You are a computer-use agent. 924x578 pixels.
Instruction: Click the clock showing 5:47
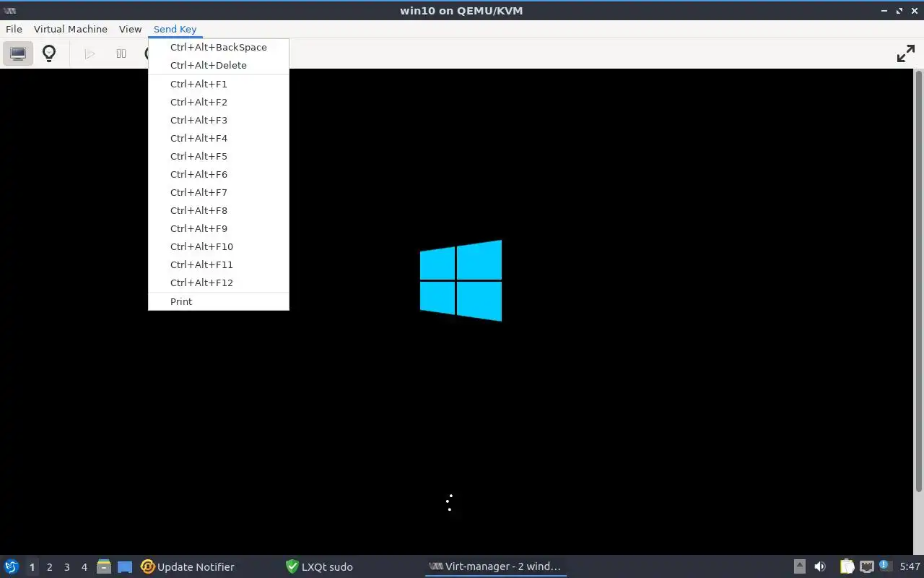click(910, 567)
